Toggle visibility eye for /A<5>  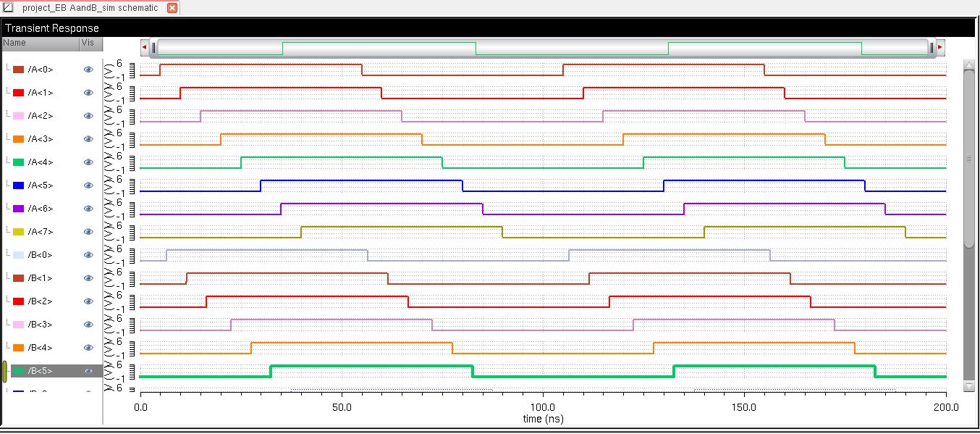88,185
